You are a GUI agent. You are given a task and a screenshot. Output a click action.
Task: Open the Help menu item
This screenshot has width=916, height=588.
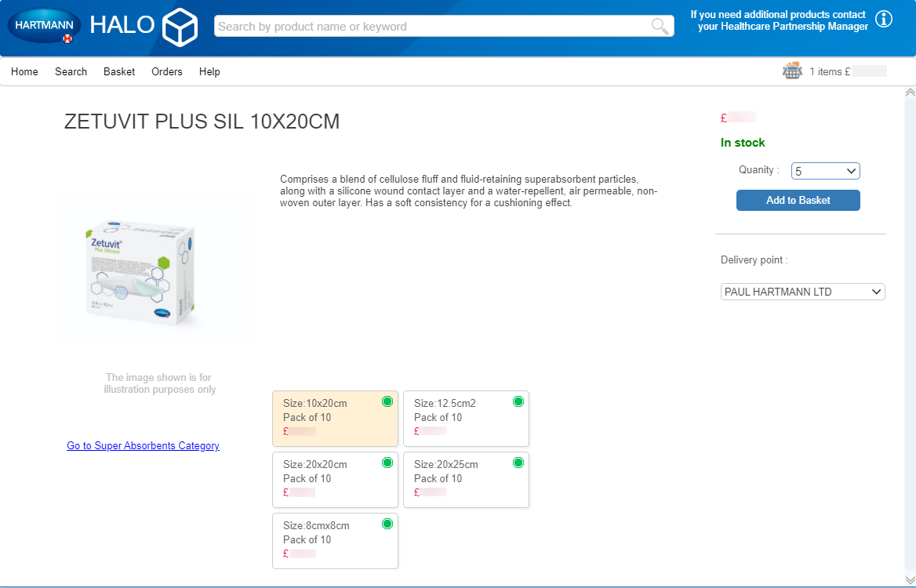click(209, 72)
